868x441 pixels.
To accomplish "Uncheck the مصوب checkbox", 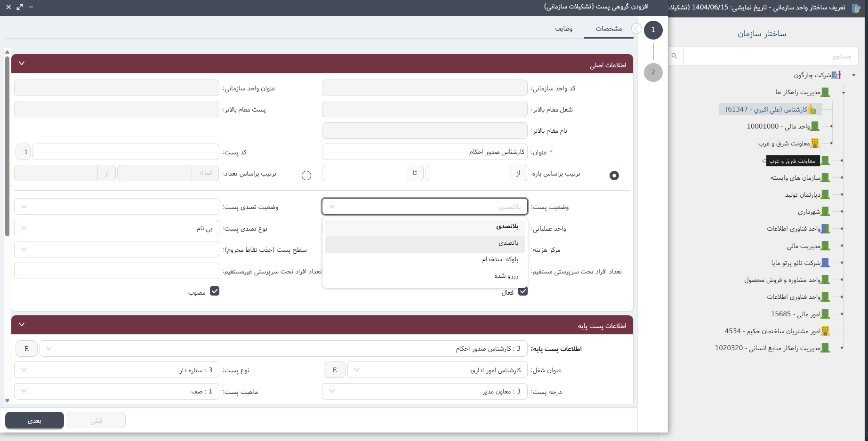I will [215, 291].
